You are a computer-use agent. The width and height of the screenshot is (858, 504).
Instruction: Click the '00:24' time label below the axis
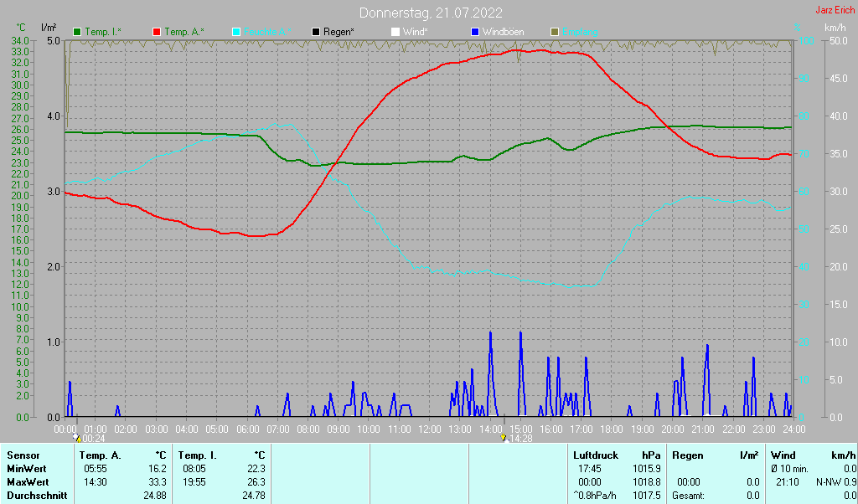(94, 439)
